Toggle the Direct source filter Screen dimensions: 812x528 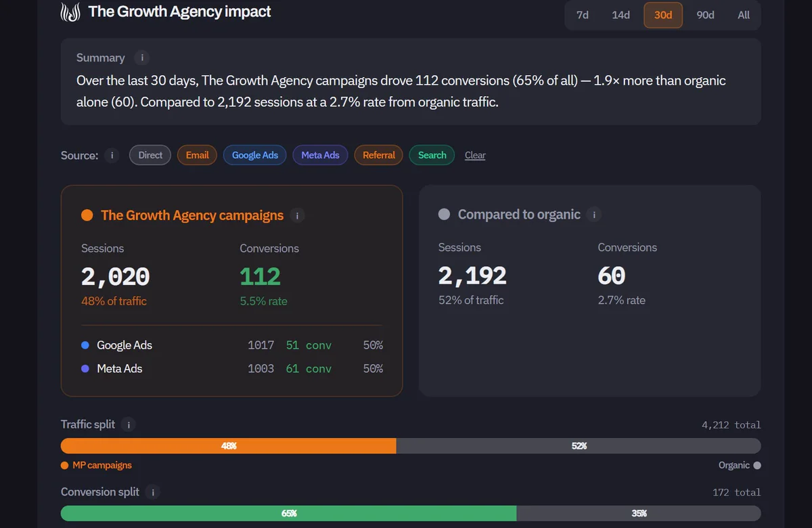pos(150,155)
